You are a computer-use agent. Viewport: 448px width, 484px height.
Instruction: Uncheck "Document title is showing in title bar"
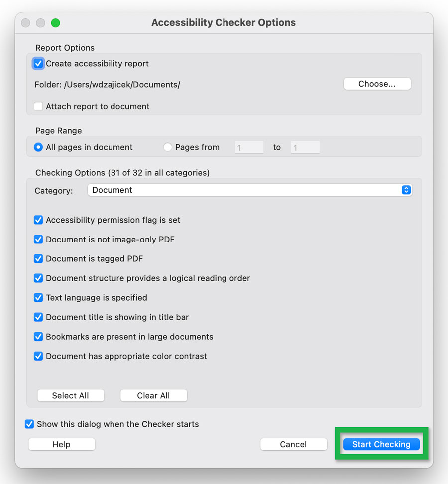38,317
